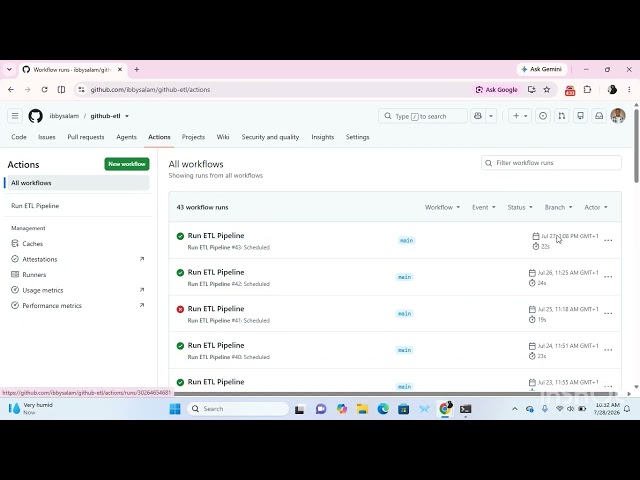Open the more options menu for run #40
The height and width of the screenshot is (480, 640).
coord(608,350)
